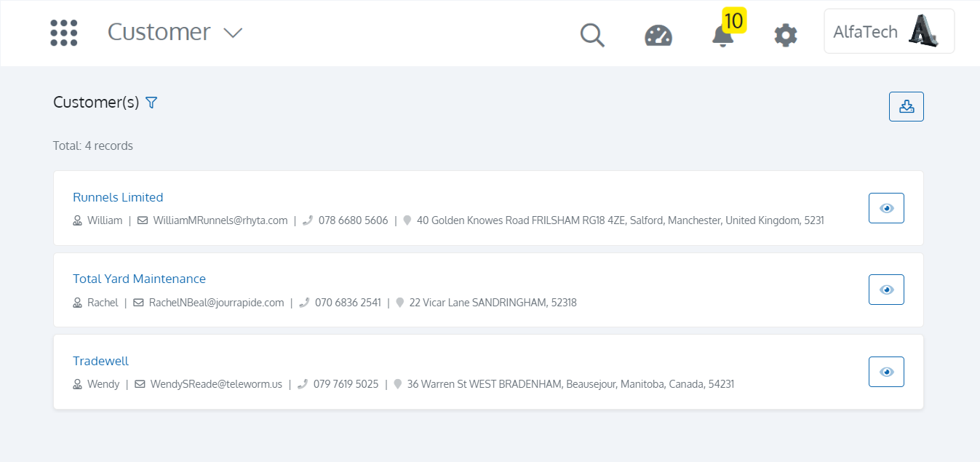Click phone icon beside 079 7619 5025

(303, 384)
